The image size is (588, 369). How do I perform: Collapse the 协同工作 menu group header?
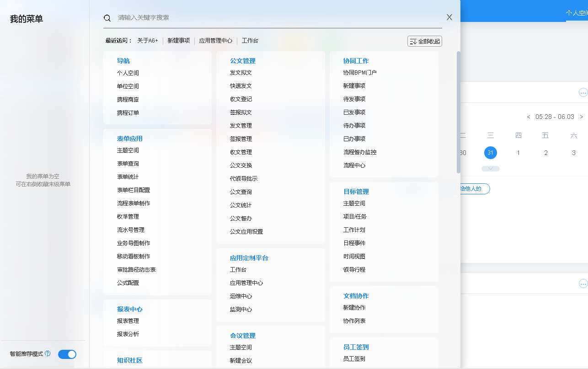(x=356, y=61)
